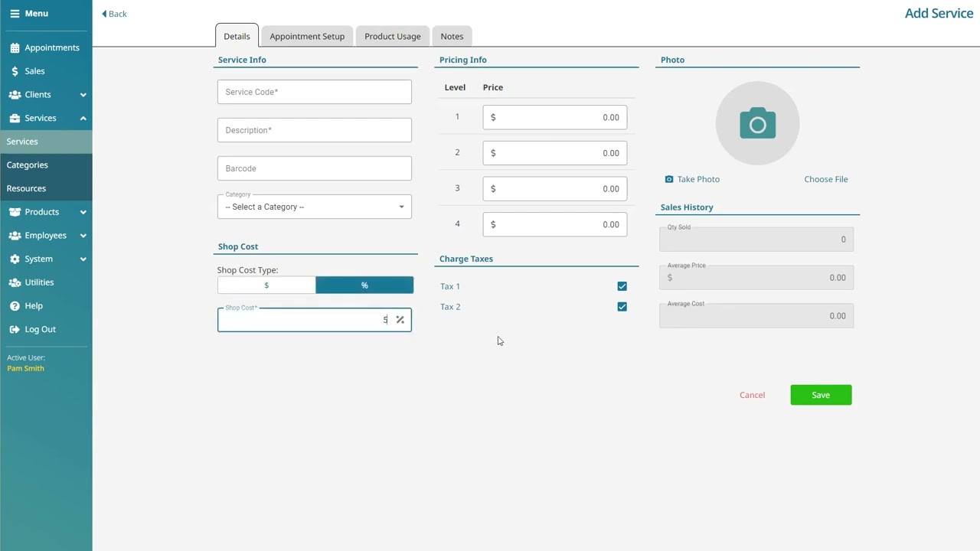Viewport: 980px width, 551px height.
Task: Expand the Employees submenu chevron
Action: pos(83,236)
